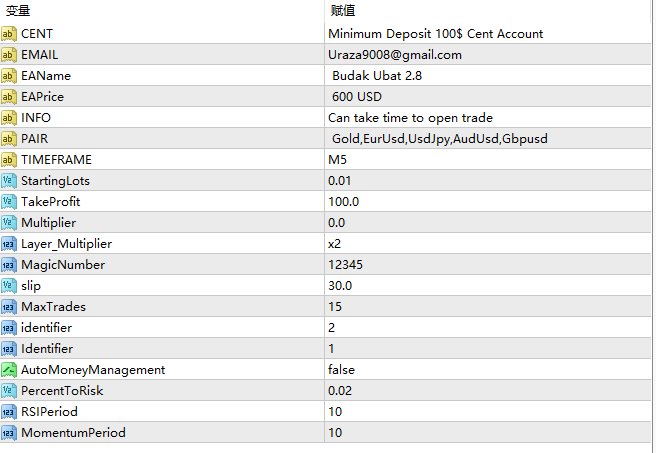Viewport: 656px width, 453px height.
Task: Edit the Layer_Multiplier value x2
Action: (334, 244)
